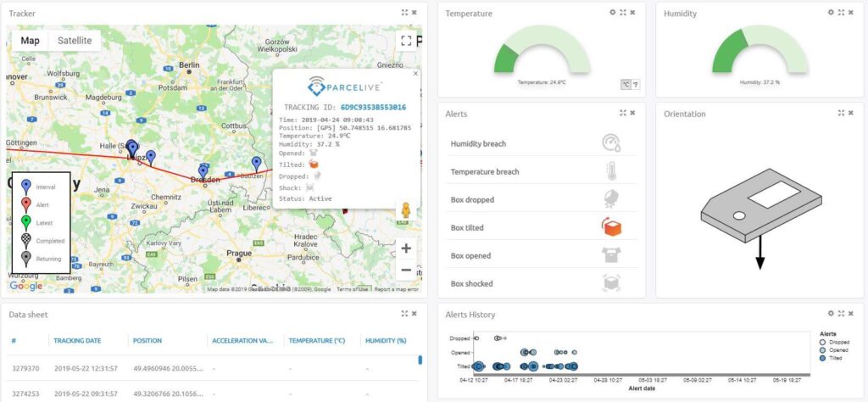Open Alerts History settings gear
Screen dimensions: 868x402
(x=832, y=314)
